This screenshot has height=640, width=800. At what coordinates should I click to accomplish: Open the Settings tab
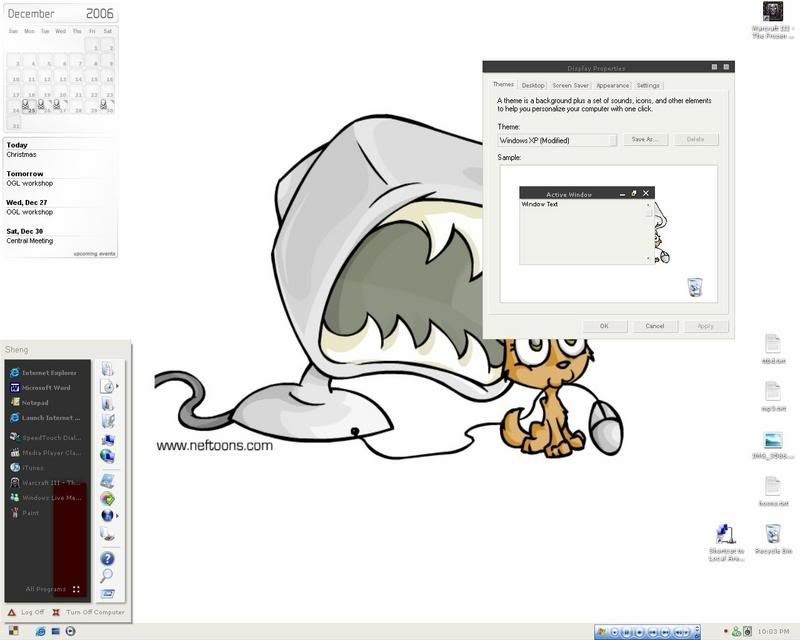(648, 85)
